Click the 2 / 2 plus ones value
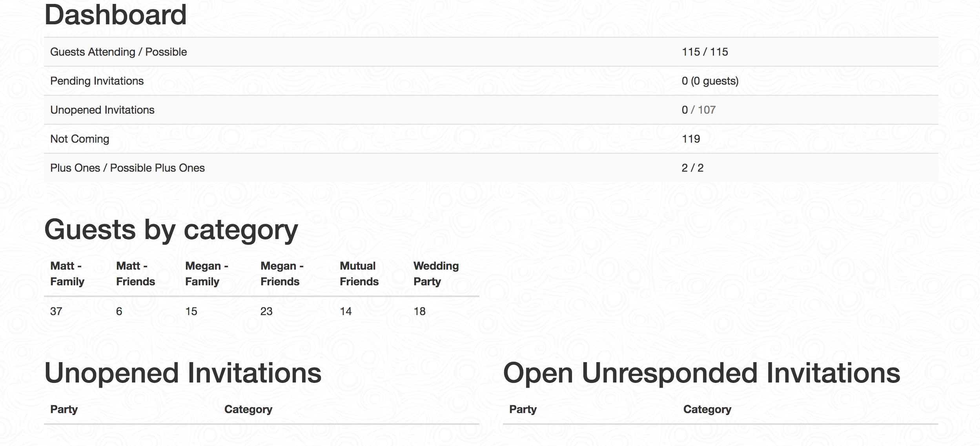This screenshot has height=446, width=980. coord(692,168)
